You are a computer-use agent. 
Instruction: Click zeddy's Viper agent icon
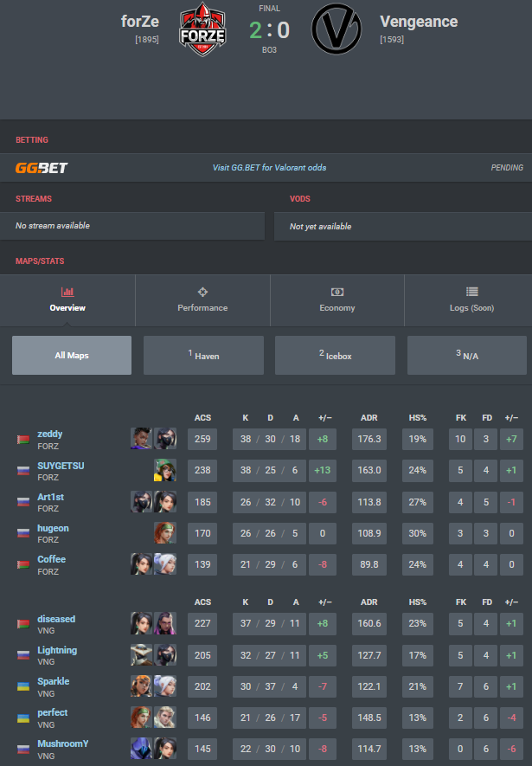[x=165, y=439]
